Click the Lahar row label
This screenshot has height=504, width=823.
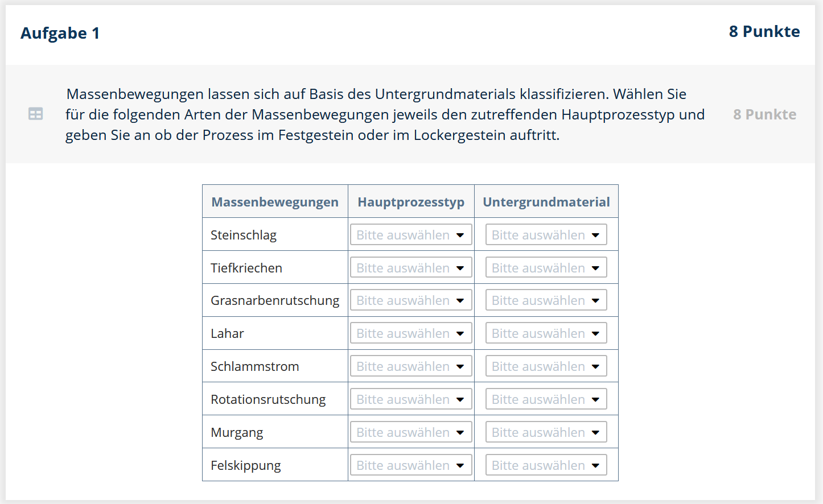coord(227,333)
